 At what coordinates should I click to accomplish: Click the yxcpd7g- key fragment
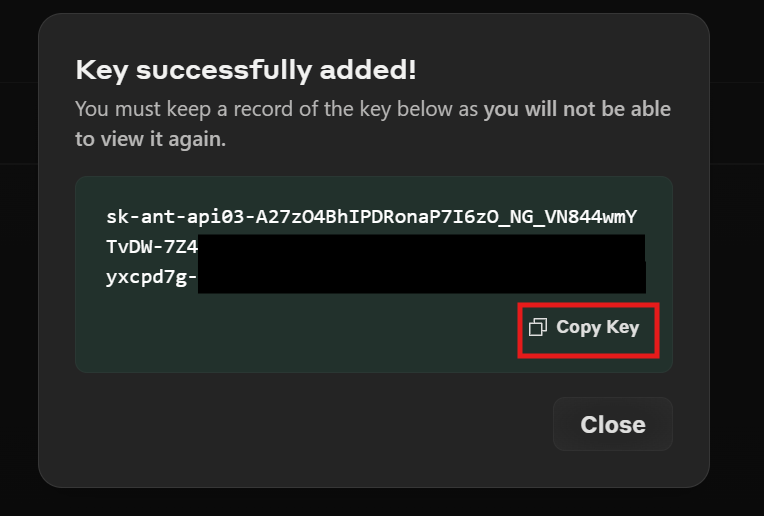[x=152, y=277]
